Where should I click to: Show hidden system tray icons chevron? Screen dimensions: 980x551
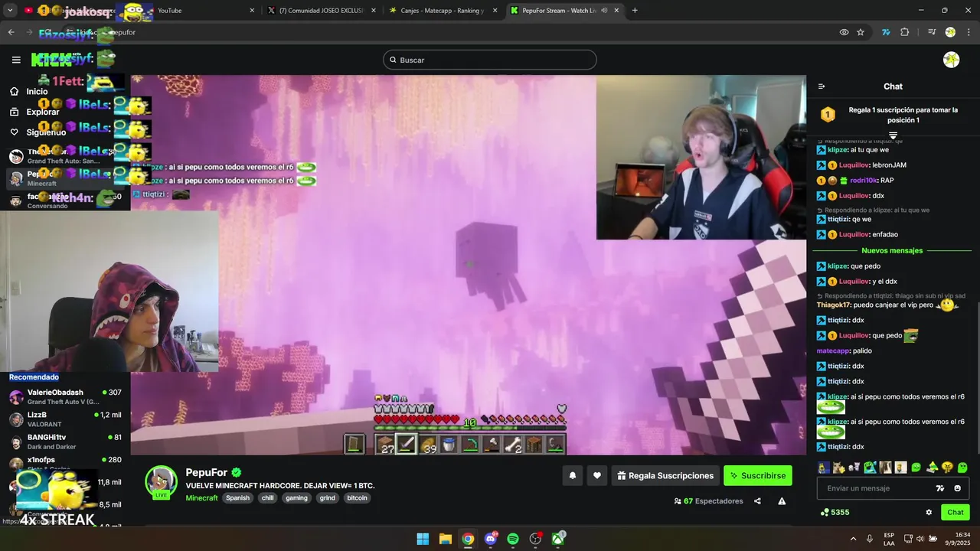click(854, 539)
